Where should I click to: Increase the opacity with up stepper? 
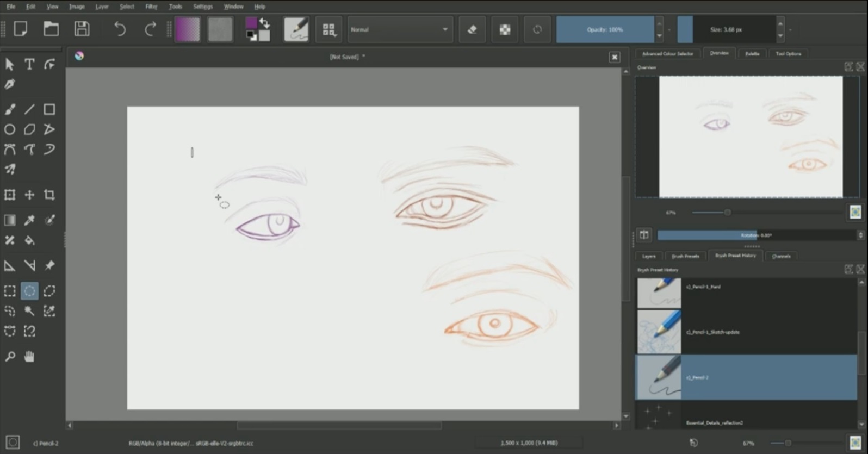(x=659, y=23)
